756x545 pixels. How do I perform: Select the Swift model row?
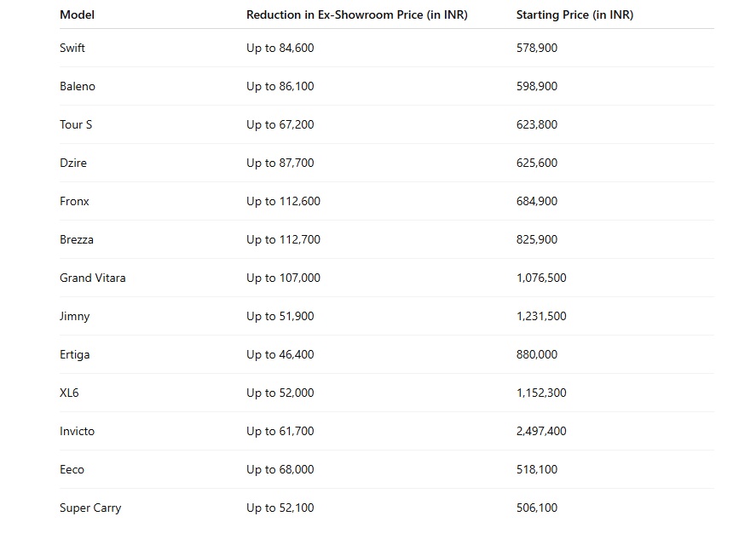(387, 48)
